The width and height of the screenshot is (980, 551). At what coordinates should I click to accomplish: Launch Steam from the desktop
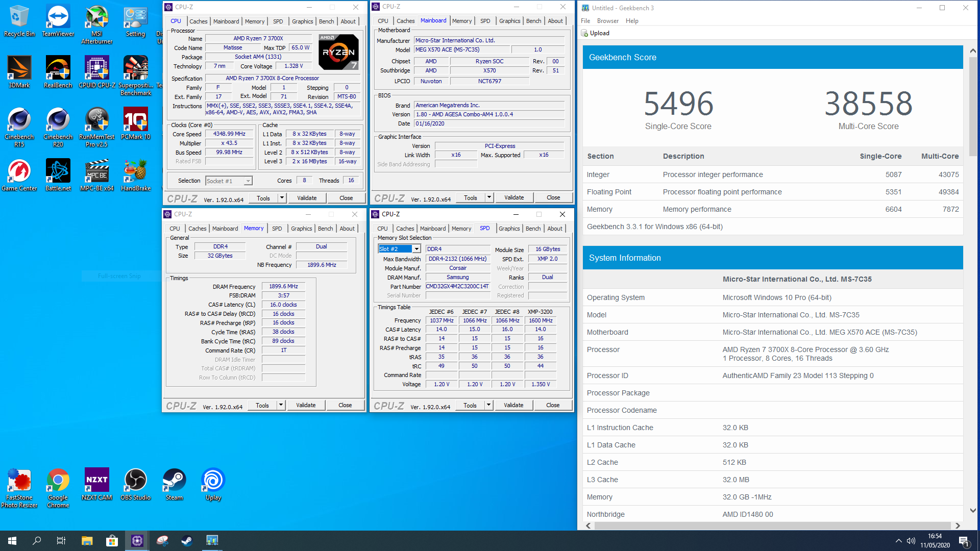click(174, 484)
